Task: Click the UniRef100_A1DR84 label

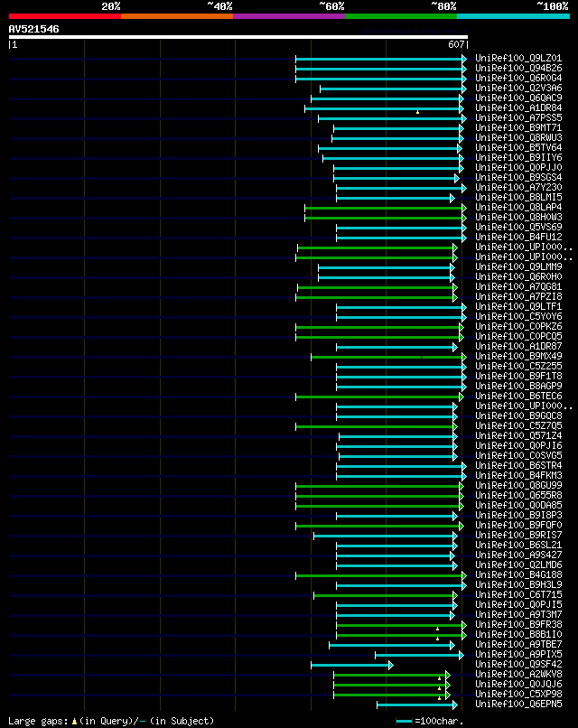Action: (x=518, y=107)
